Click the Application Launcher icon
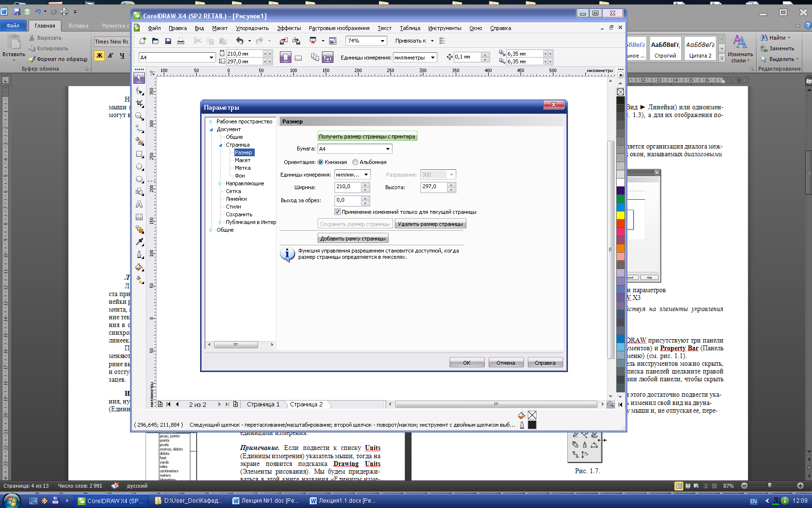812x508 pixels. click(313, 41)
